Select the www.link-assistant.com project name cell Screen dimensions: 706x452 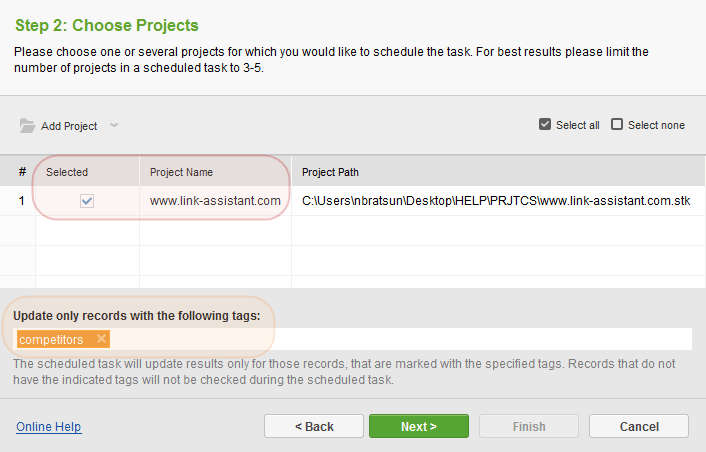[x=215, y=201]
